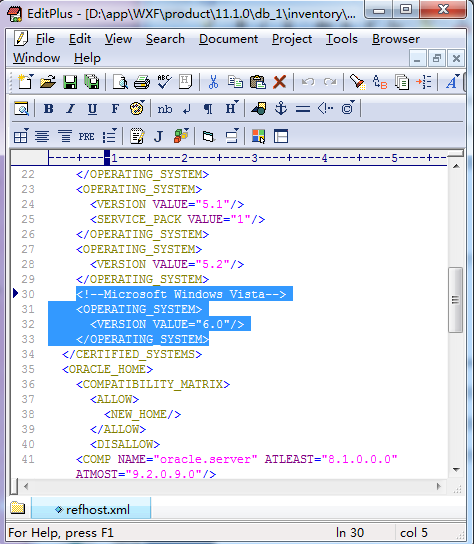Image resolution: width=474 pixels, height=544 pixels.
Task: Click line number 30 in the gutter
Action: 28,294
